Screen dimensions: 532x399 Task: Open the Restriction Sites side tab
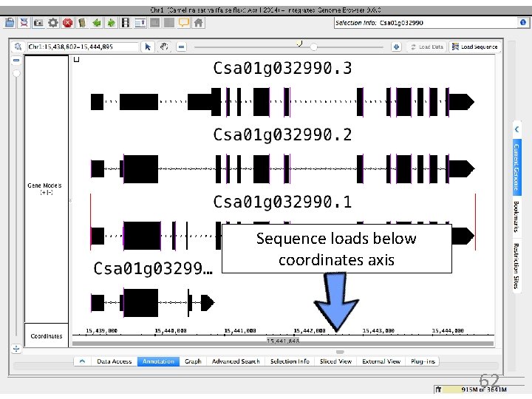pos(516,266)
